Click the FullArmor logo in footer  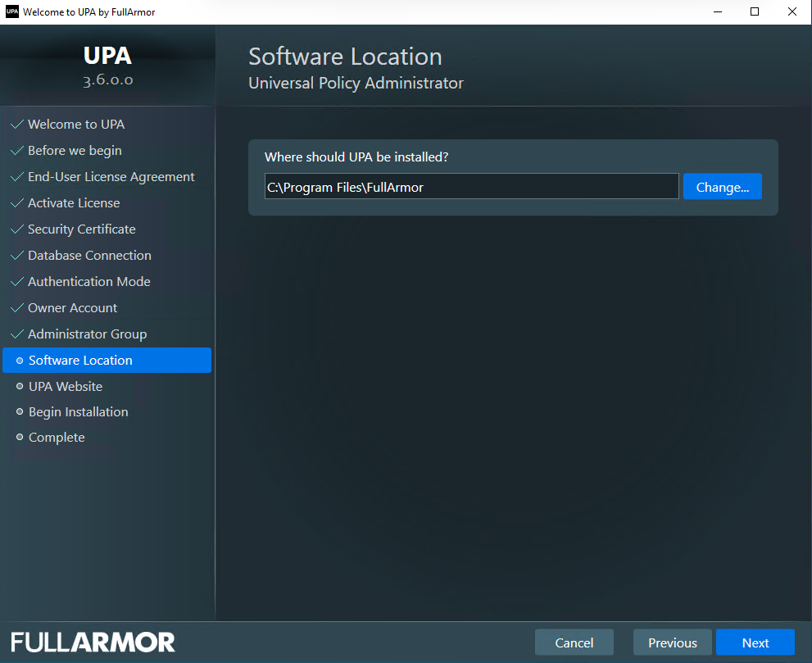pos(93,643)
